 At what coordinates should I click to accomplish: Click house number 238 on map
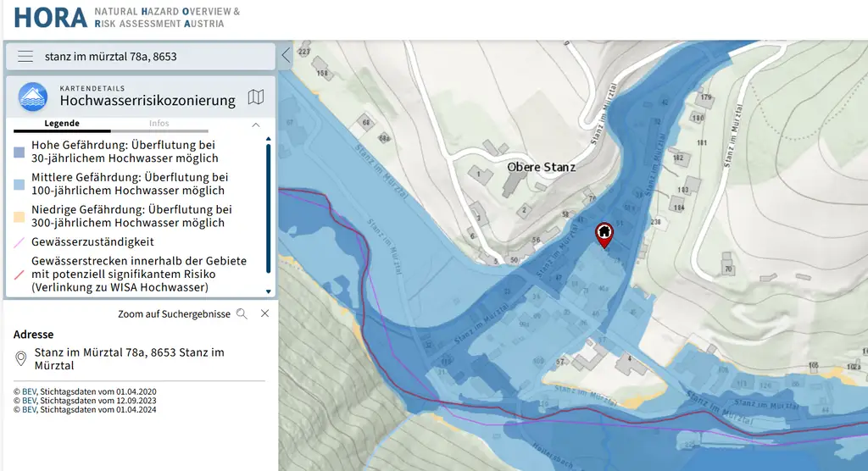(x=655, y=222)
